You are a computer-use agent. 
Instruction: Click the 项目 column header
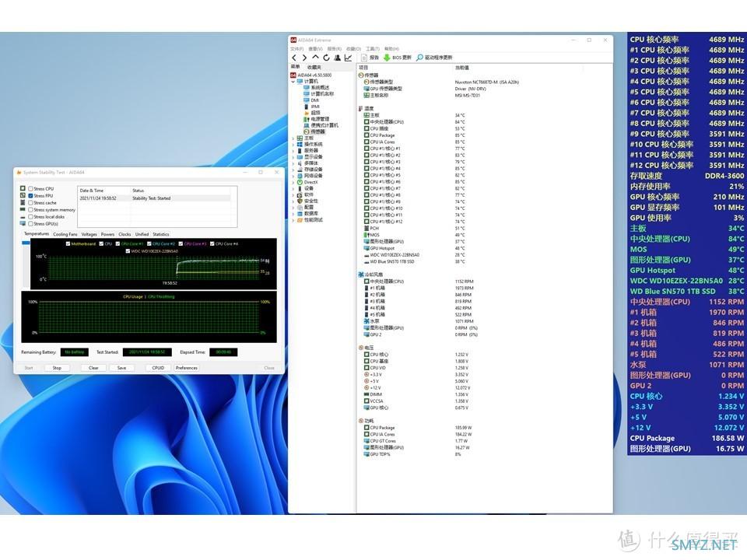(x=363, y=68)
